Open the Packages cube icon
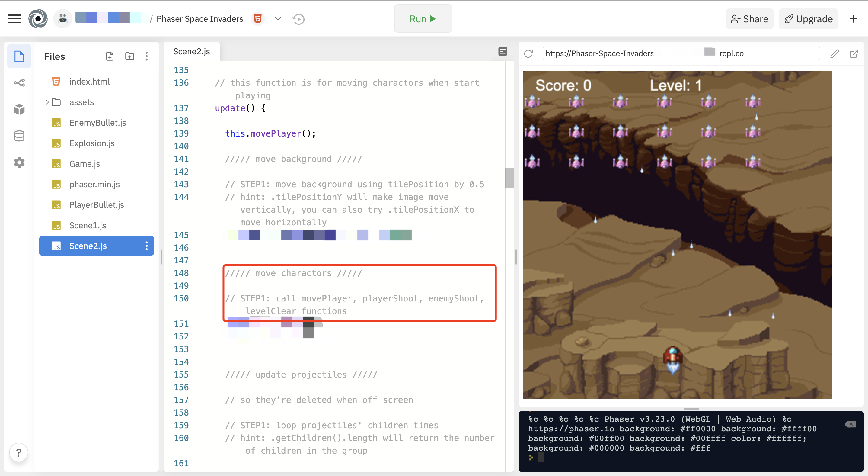The width and height of the screenshot is (868, 476). 19,109
